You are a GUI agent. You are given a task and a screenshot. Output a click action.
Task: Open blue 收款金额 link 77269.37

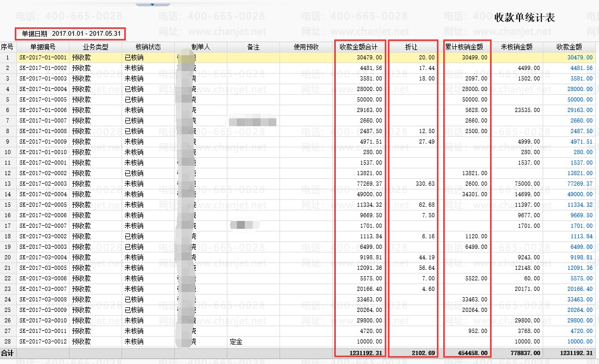tap(580, 184)
